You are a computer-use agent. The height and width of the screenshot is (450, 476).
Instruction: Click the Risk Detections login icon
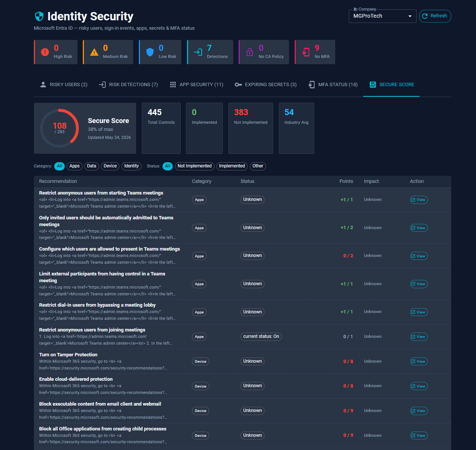[102, 85]
